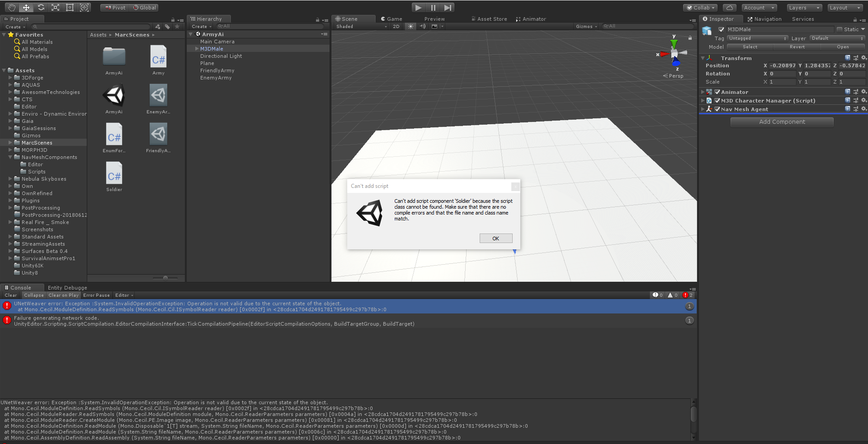
Task: Toggle Pivot handle position
Action: coord(115,8)
